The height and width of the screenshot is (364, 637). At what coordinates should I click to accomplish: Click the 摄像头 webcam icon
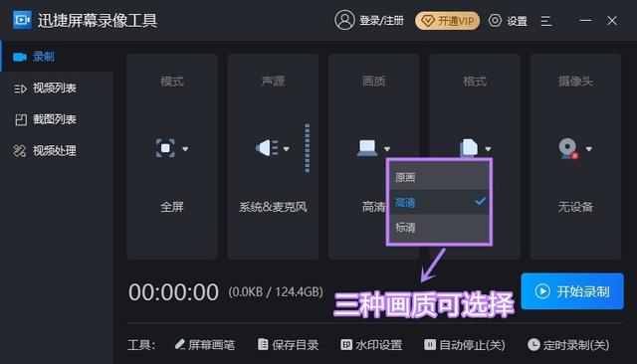568,148
